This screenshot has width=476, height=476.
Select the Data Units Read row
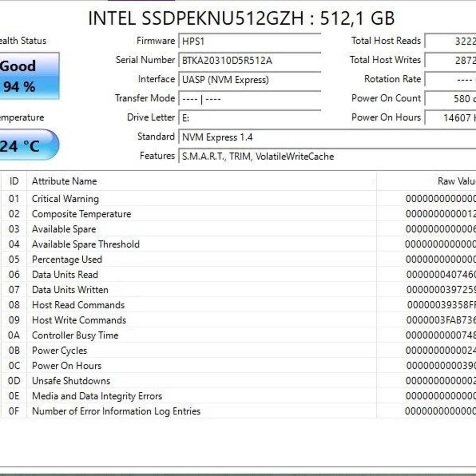(x=238, y=274)
